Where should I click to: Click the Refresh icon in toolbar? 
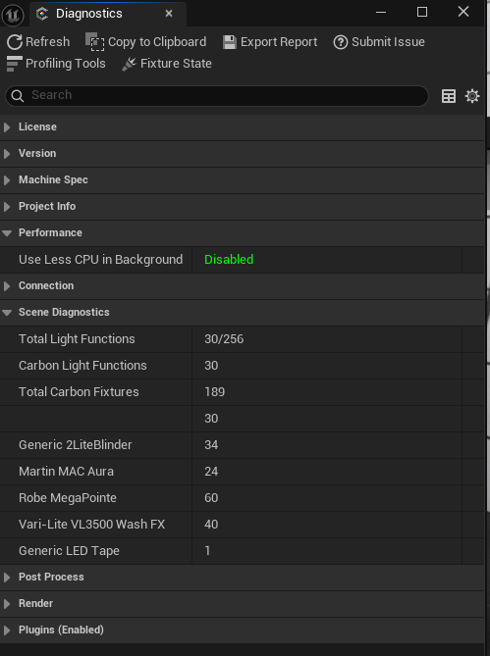(x=14, y=42)
